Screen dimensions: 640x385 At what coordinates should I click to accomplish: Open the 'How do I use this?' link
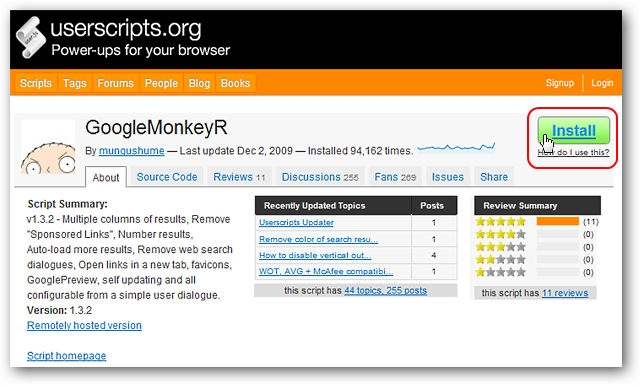(x=573, y=153)
